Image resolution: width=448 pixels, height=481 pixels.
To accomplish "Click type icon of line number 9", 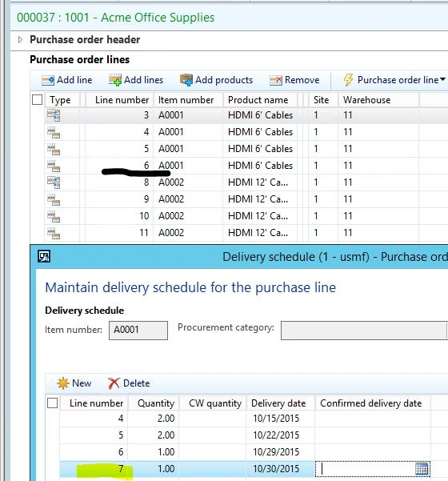I will (54, 200).
